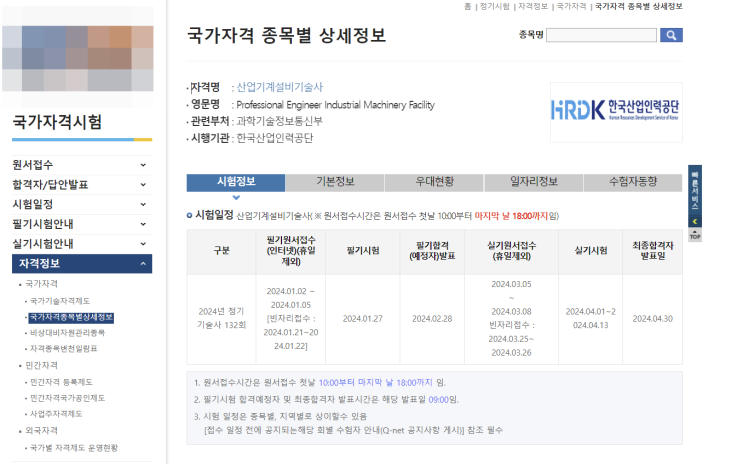743x464 pixels.
Task: Click the 한국산업인력공단 implementing agency text
Action: tap(275, 138)
